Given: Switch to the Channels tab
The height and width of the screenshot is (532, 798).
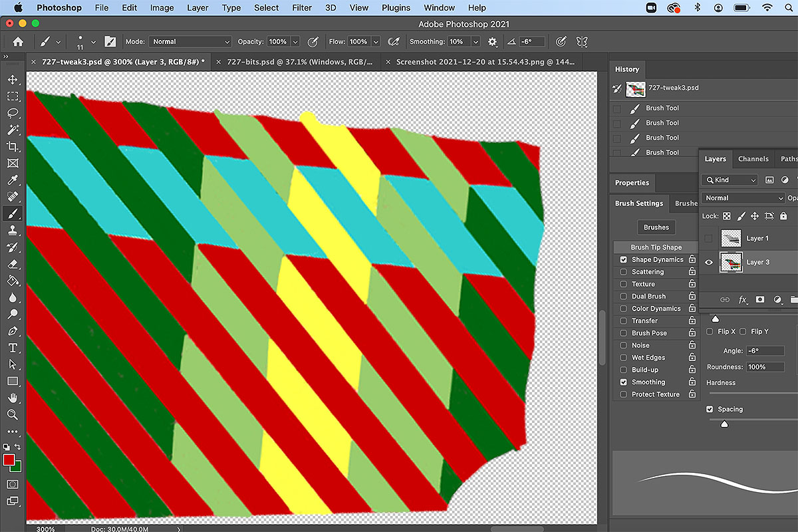Looking at the screenshot, I should pos(753,159).
